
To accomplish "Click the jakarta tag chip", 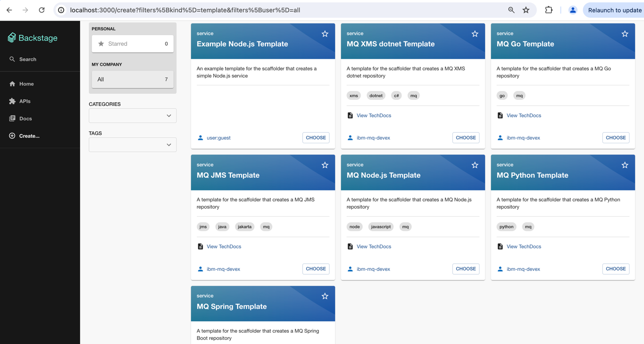I will point(244,227).
